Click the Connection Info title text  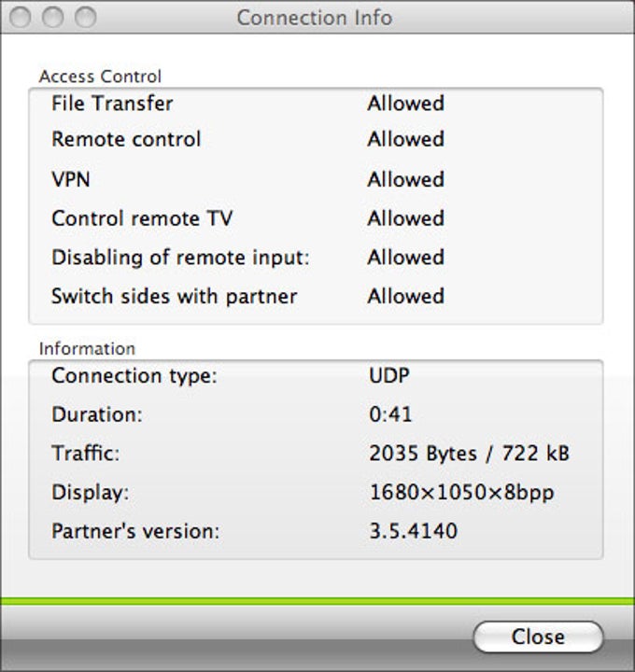[314, 18]
